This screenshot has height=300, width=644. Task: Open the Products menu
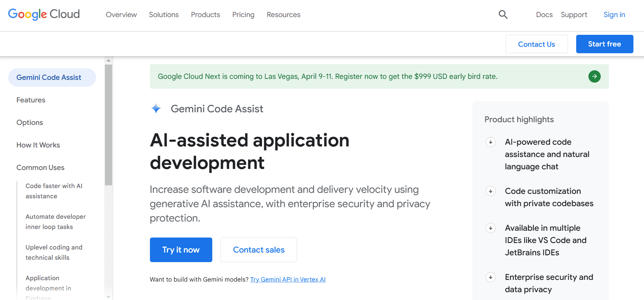coord(205,15)
